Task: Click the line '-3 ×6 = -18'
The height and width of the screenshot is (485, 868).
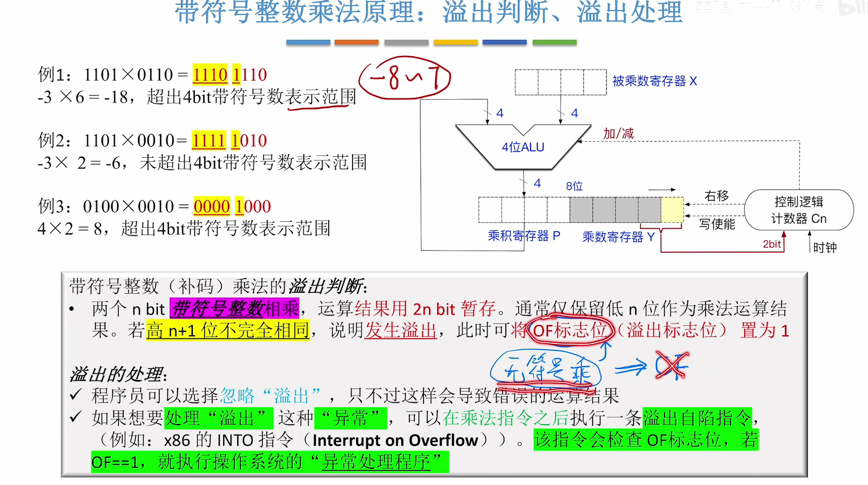Action: click(82, 97)
